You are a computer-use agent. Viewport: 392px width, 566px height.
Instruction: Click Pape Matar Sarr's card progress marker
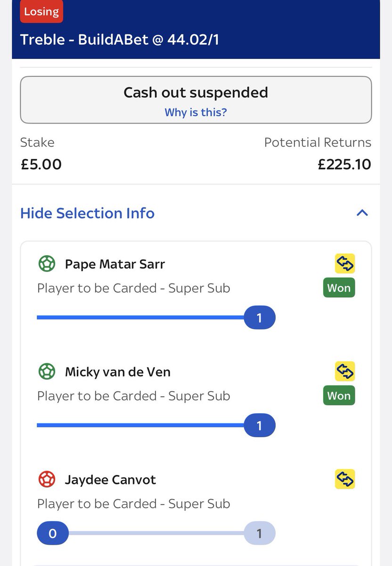pyautogui.click(x=259, y=318)
